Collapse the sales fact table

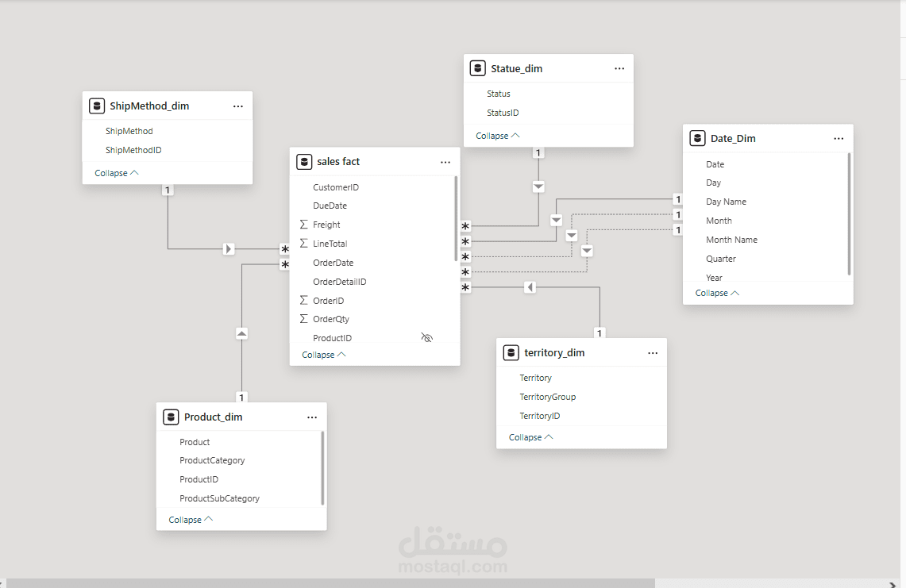coord(323,355)
